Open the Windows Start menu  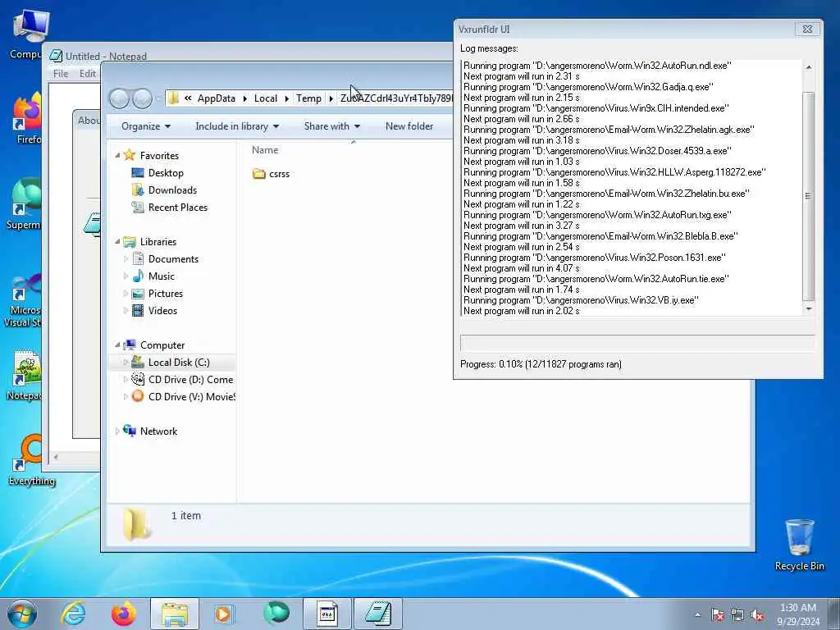pos(22,614)
